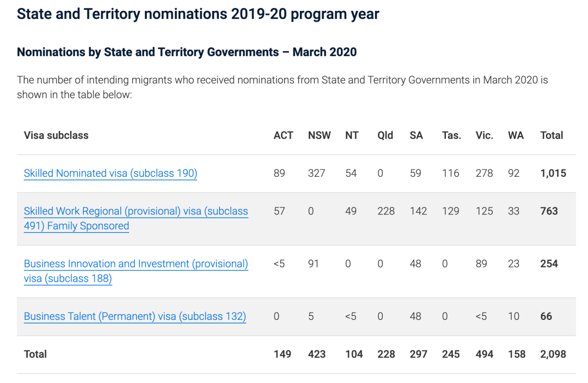Click the Vic. column header
This screenshot has width=588, height=383.
pyautogui.click(x=484, y=135)
